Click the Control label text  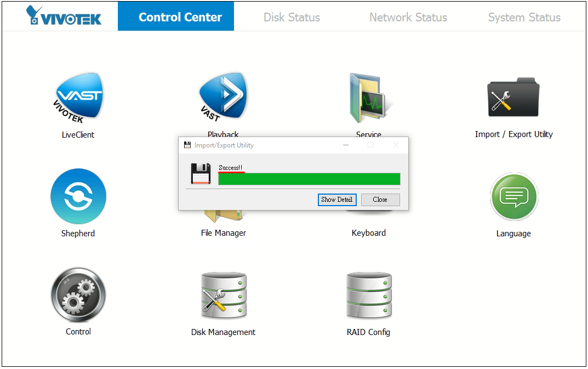78,332
